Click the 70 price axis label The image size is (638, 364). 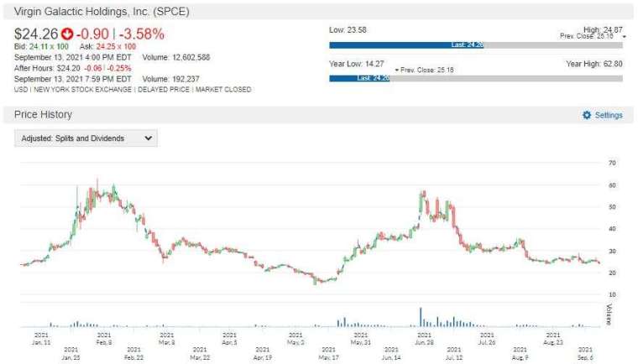(612, 163)
